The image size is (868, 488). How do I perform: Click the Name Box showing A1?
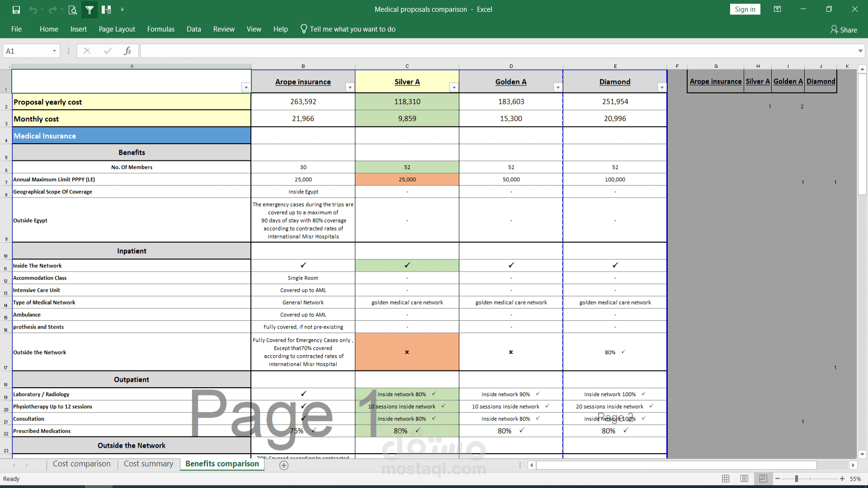(x=27, y=51)
